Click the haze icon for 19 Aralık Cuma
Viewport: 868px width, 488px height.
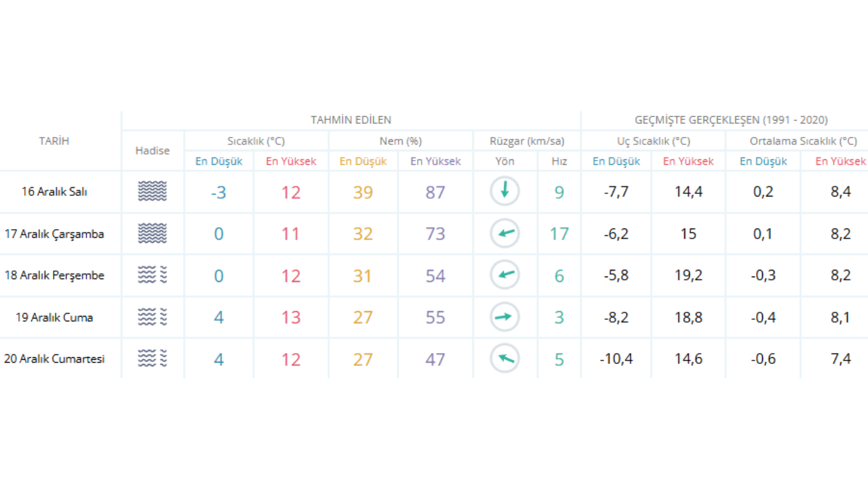click(152, 317)
